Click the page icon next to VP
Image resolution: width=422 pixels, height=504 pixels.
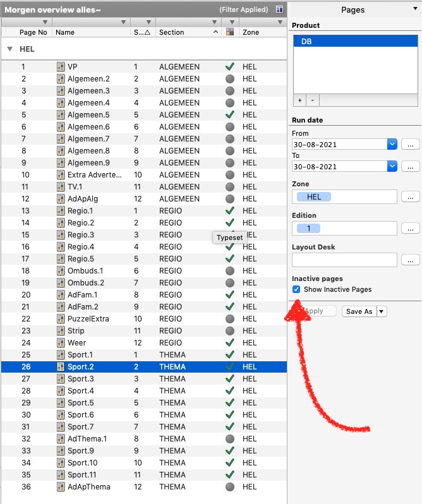(x=61, y=67)
